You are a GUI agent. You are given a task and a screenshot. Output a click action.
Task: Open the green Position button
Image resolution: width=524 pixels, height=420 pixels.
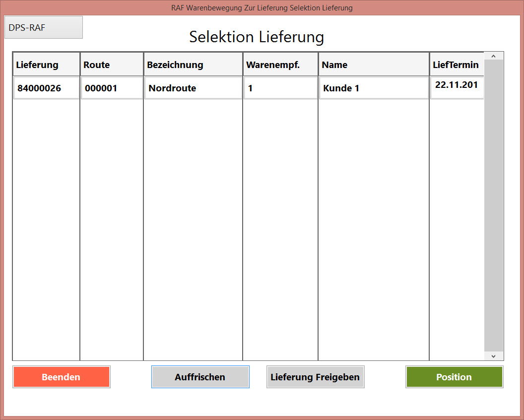click(454, 377)
